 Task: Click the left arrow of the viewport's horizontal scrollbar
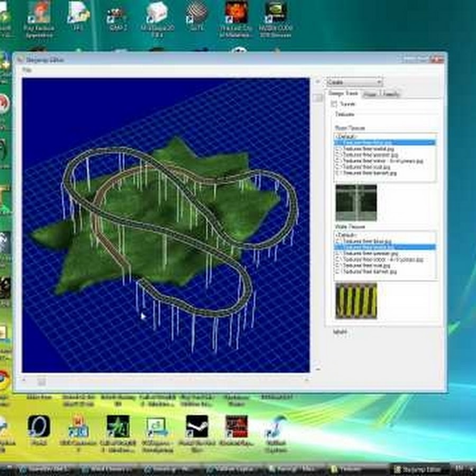[x=24, y=380]
